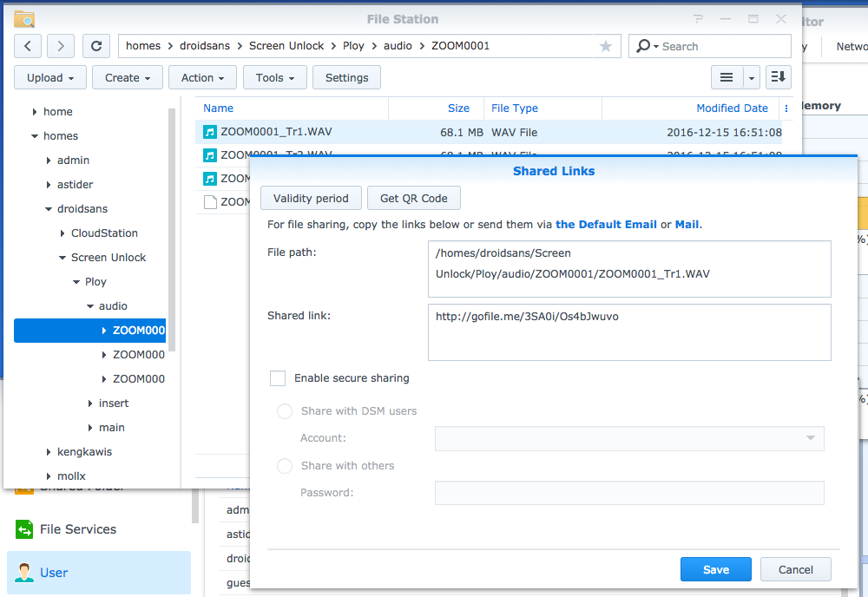
Task: Click the Shared link text field
Action: [629, 331]
